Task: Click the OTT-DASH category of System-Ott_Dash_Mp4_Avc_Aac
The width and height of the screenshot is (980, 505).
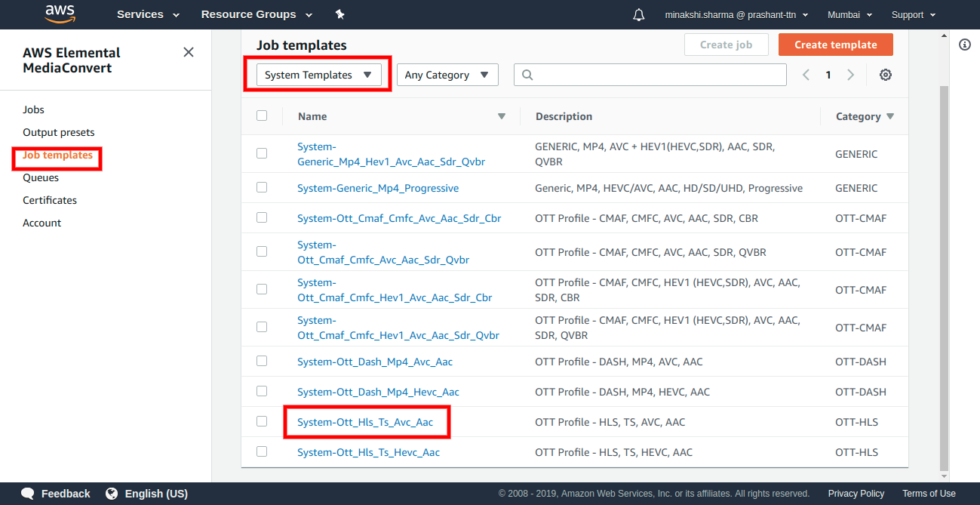Action: point(861,362)
